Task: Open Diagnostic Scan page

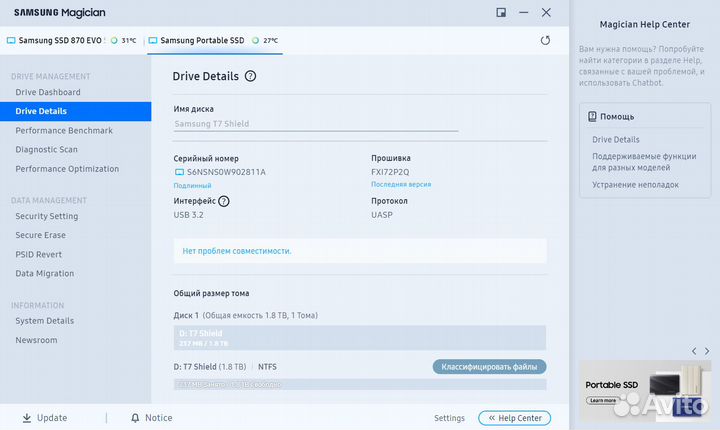Action: click(x=46, y=149)
